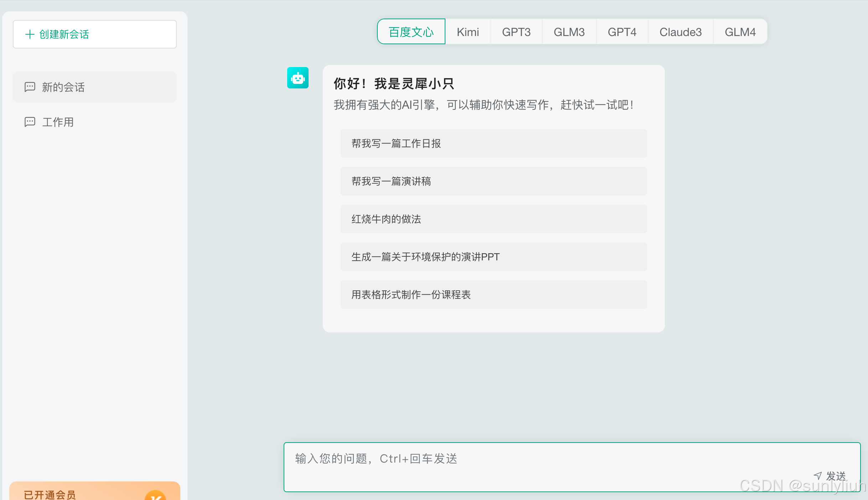Click suggestion 帮我写一篇工作日报
The image size is (868, 500).
(494, 143)
